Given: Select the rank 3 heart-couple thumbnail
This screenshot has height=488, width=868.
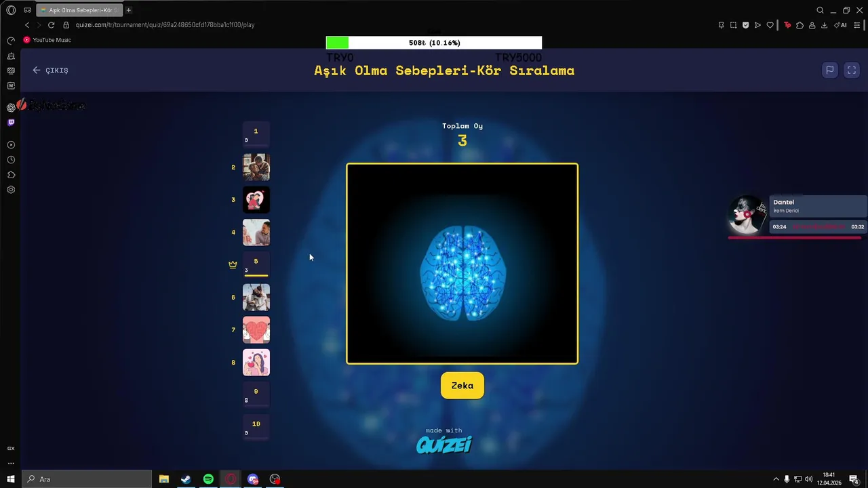Looking at the screenshot, I should pos(256,199).
